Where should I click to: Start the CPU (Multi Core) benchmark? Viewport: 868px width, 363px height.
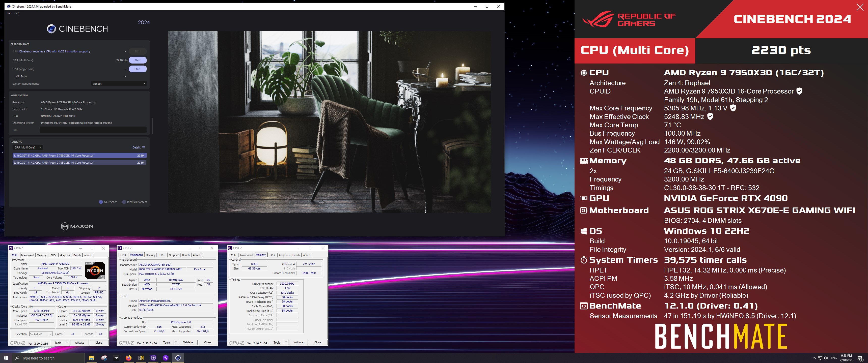click(x=138, y=60)
